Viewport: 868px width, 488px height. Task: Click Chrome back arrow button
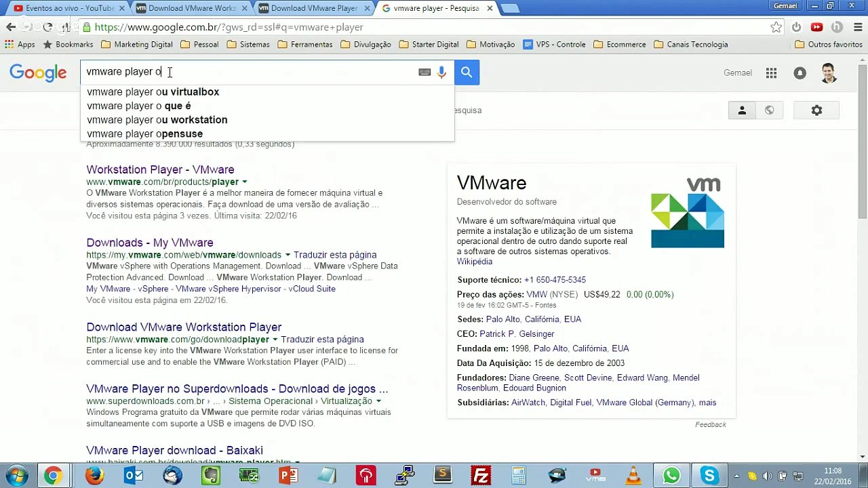pyautogui.click(x=11, y=27)
